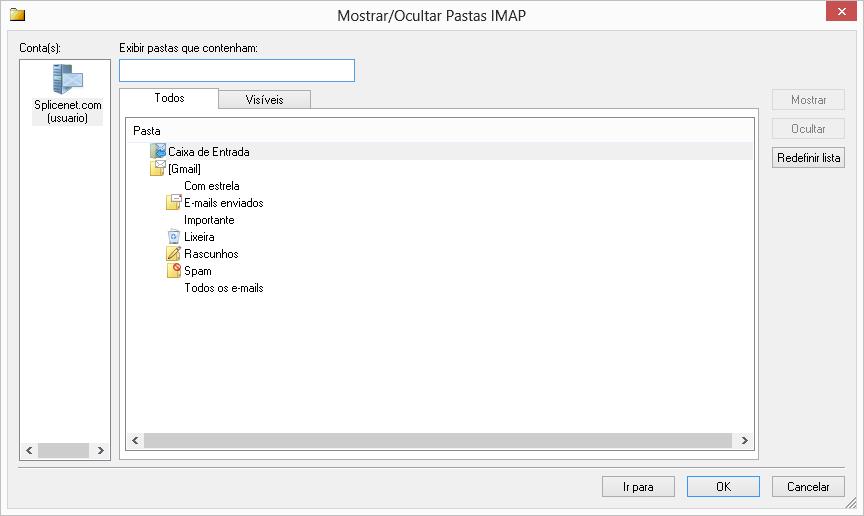864x516 pixels.
Task: Click the accounts panel right scroll arrow
Action: click(x=100, y=450)
